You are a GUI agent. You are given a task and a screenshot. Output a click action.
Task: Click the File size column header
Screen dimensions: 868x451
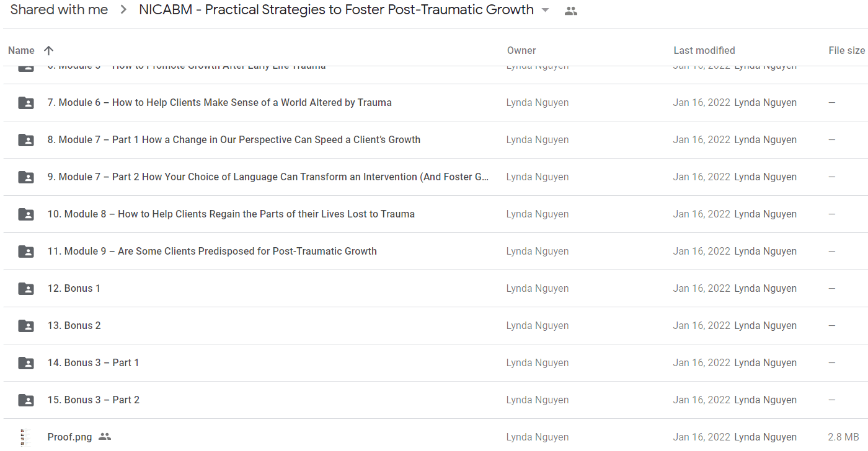(846, 51)
